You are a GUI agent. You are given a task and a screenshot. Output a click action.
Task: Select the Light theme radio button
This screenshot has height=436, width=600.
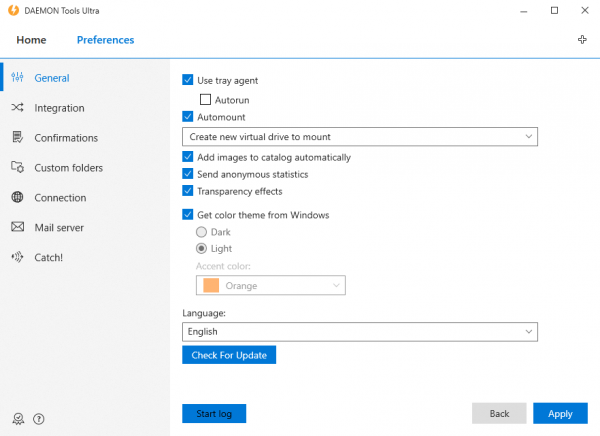tap(201, 248)
